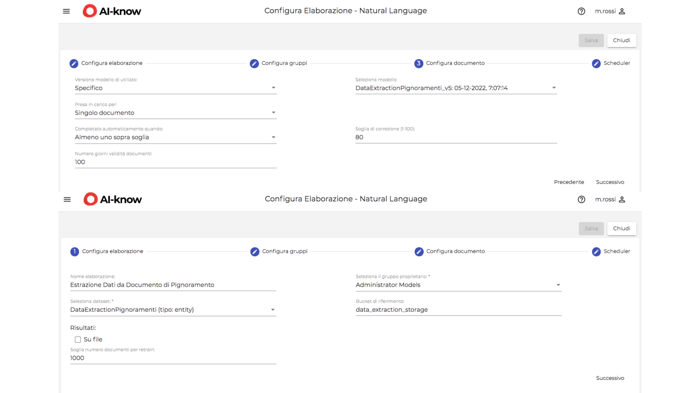
Task: Select Configura gruppi step label, upper screen
Action: point(284,63)
